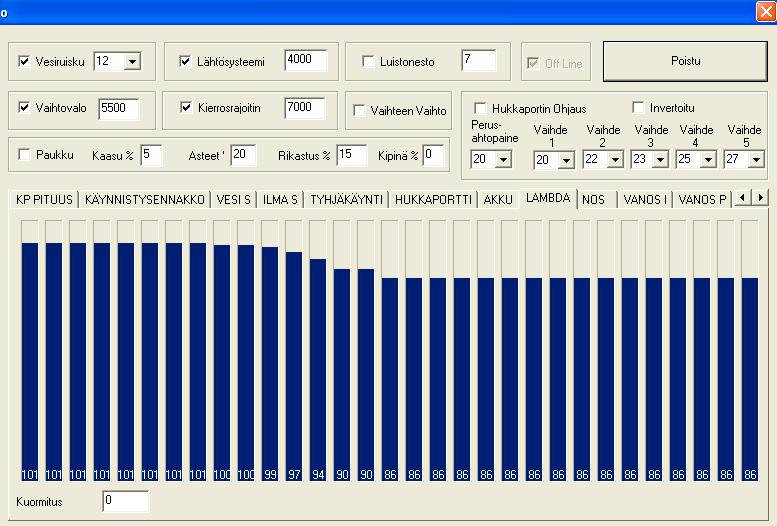The height and width of the screenshot is (526, 777).
Task: Open the Vaihde 2 pressure dropdown
Action: pyautogui.click(x=615, y=160)
